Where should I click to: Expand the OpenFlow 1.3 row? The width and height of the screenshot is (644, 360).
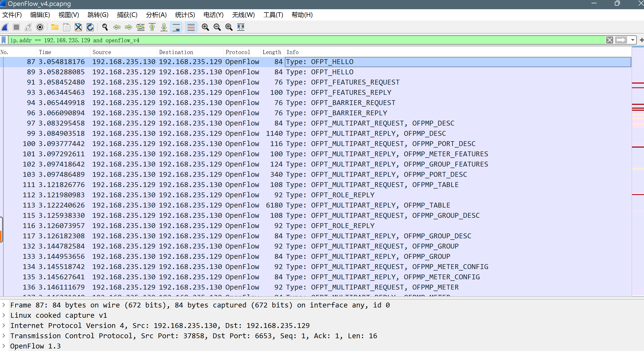click(4, 346)
